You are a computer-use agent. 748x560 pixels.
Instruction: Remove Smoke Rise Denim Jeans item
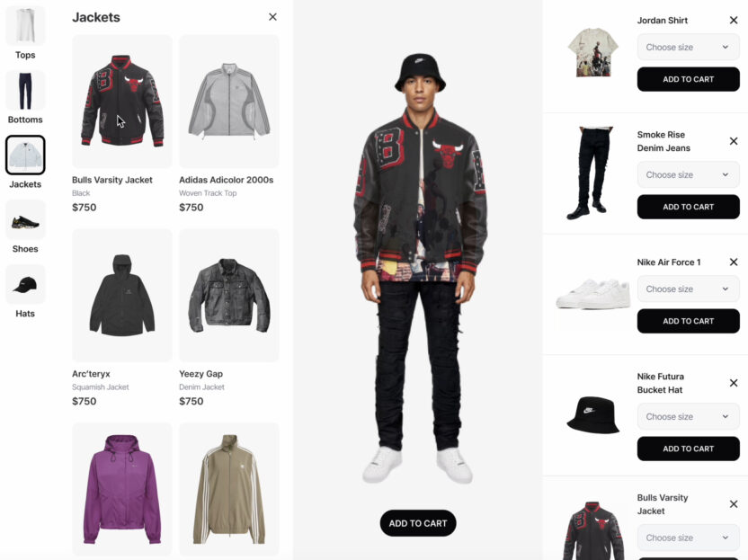[734, 141]
